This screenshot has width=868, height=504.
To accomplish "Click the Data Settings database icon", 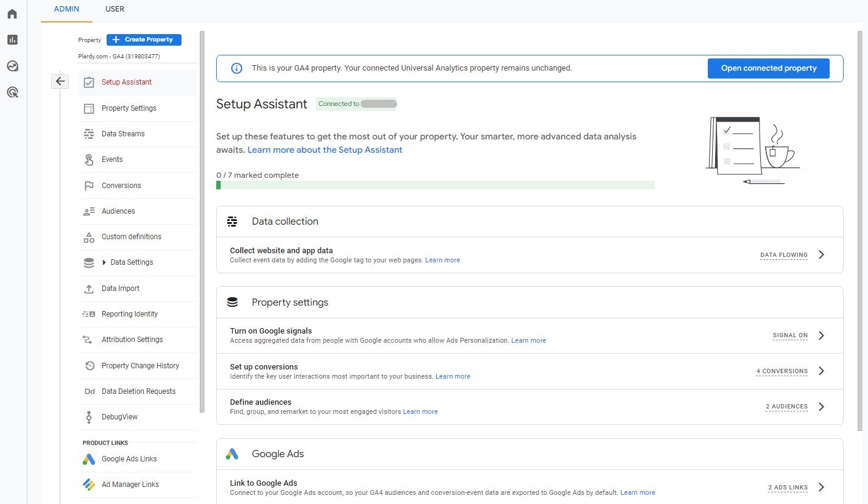I will (89, 262).
